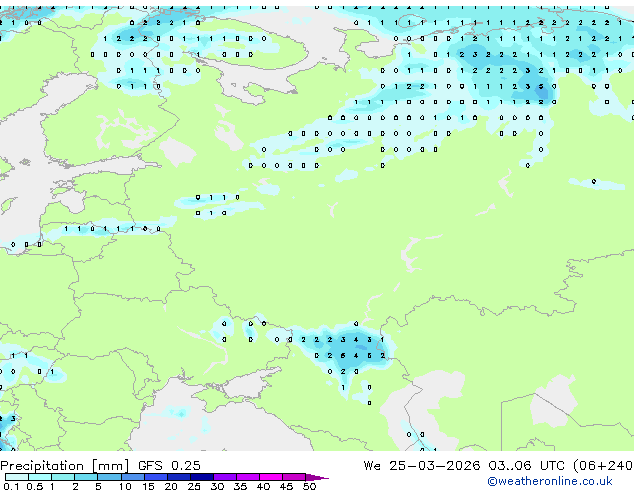Click the over-50 mm arrow tip swatch

[x=317, y=478]
